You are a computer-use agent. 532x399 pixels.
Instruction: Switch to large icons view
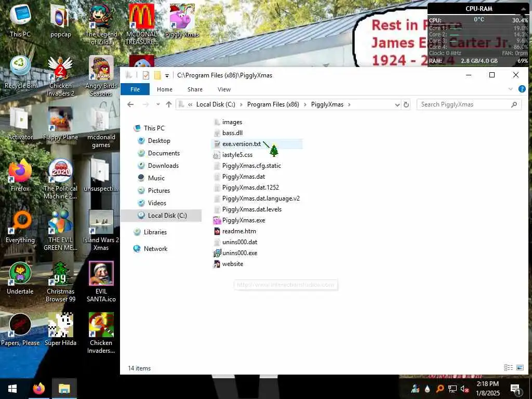coord(520,368)
